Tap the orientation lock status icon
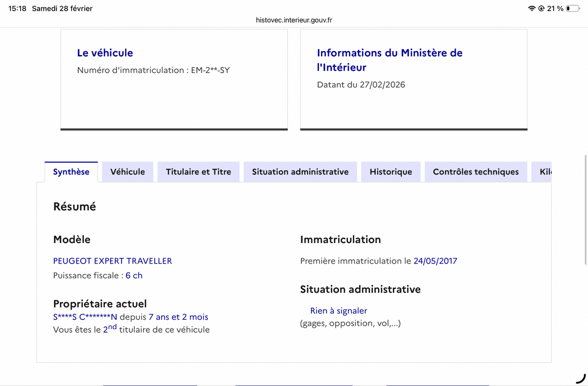The width and height of the screenshot is (588, 386). (541, 9)
